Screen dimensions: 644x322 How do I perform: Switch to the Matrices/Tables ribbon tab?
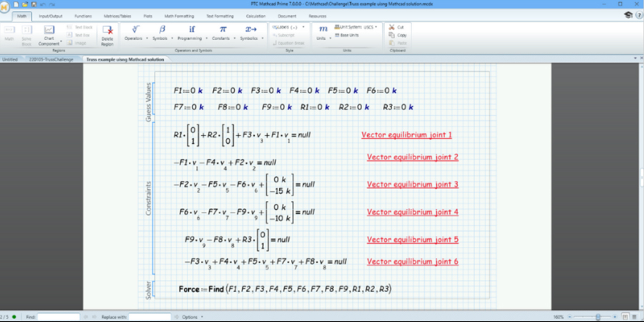point(117,14)
